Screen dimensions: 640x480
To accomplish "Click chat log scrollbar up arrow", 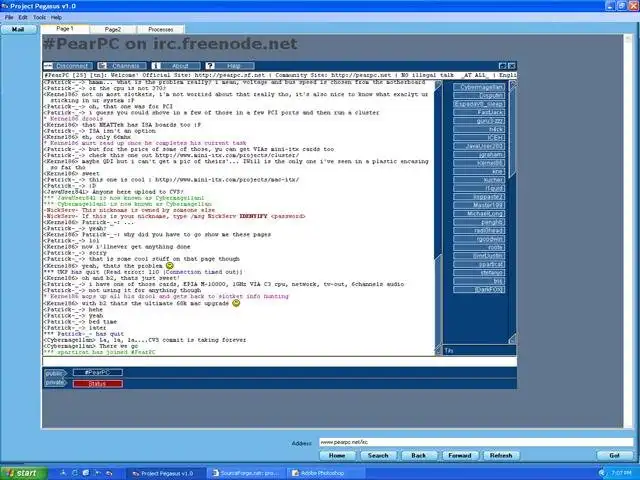I will tap(438, 85).
